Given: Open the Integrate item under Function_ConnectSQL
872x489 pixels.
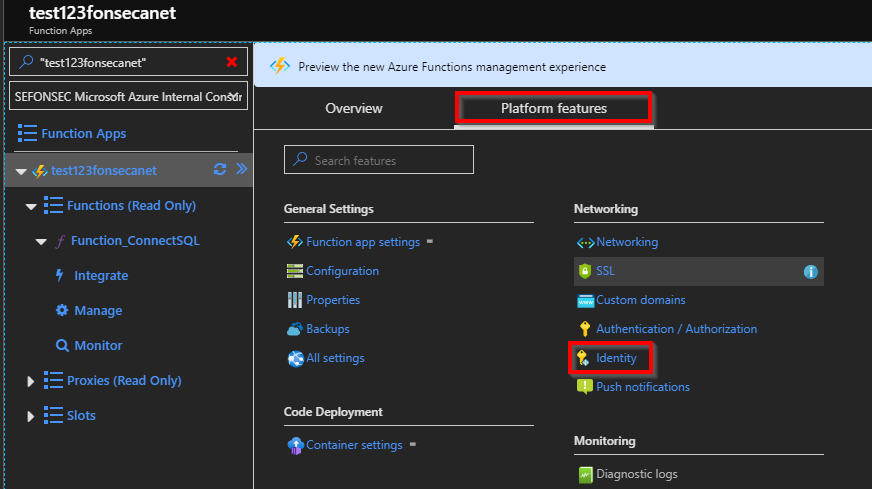Looking at the screenshot, I should (x=100, y=276).
